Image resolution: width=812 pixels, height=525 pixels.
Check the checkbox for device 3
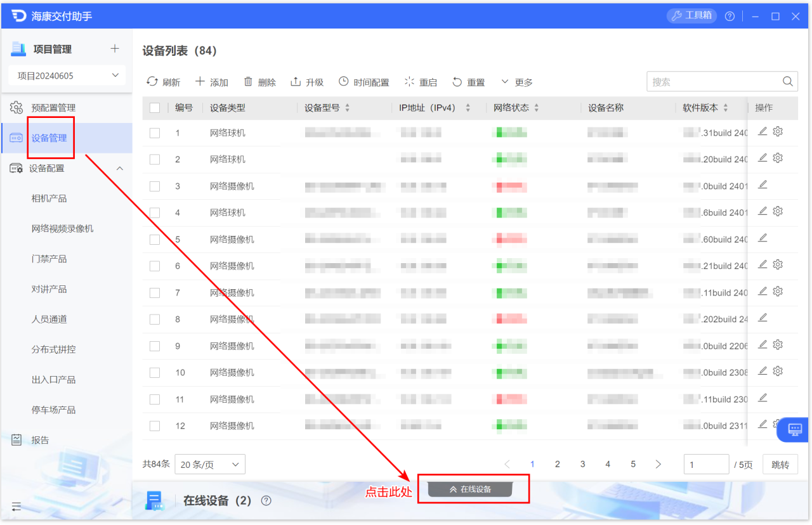154,186
